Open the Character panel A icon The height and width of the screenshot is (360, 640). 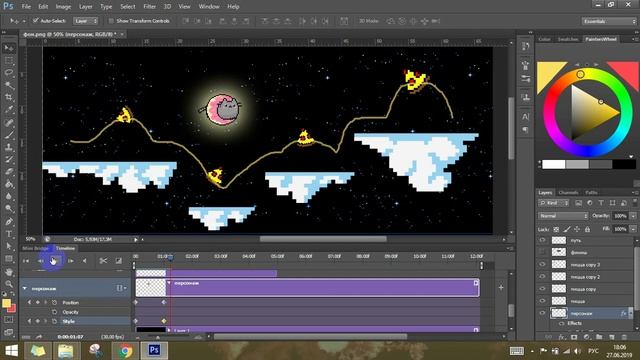[525, 117]
